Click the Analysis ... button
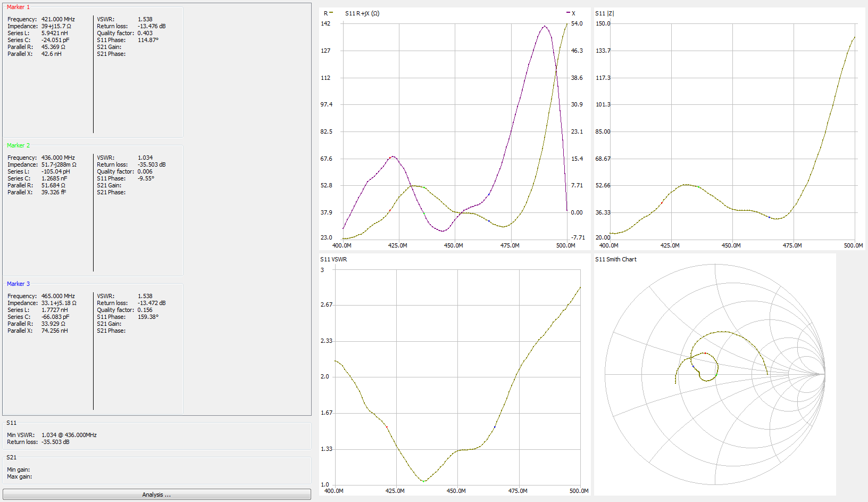 [x=156, y=495]
